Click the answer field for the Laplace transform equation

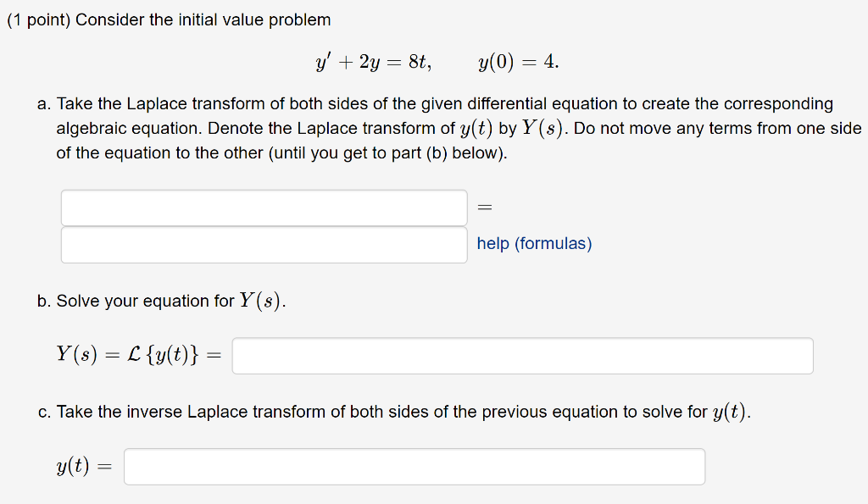tap(263, 208)
